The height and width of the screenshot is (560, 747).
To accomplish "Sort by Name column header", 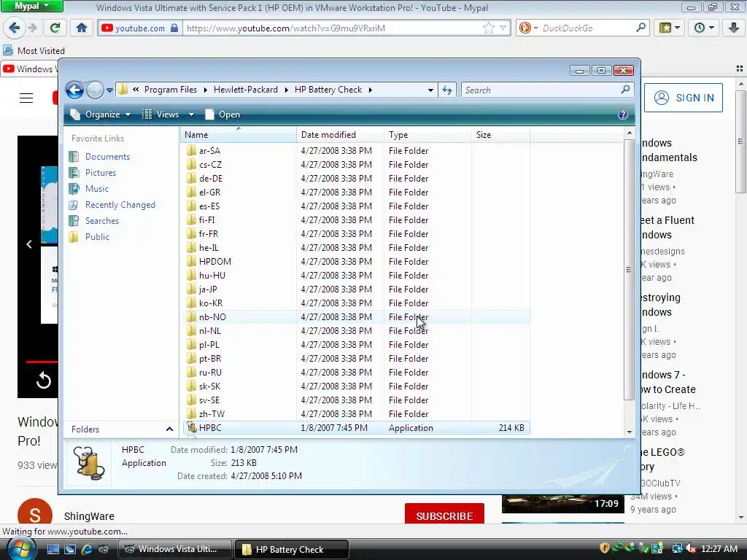I will (x=239, y=135).
